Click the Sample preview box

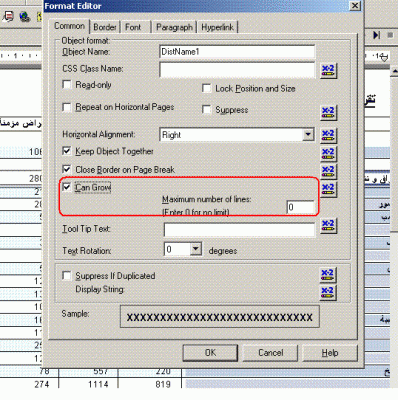pyautogui.click(x=220, y=317)
